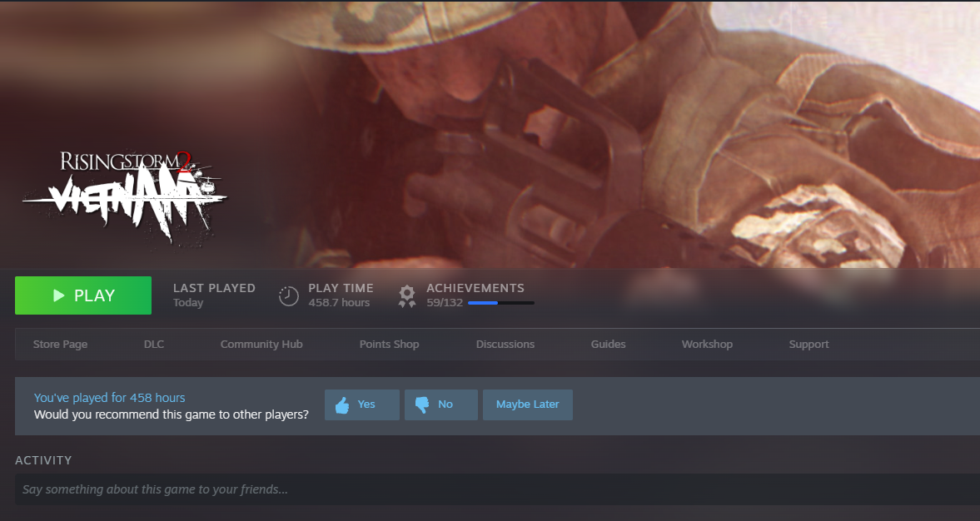Click the ACTIVITY section heading

point(43,460)
